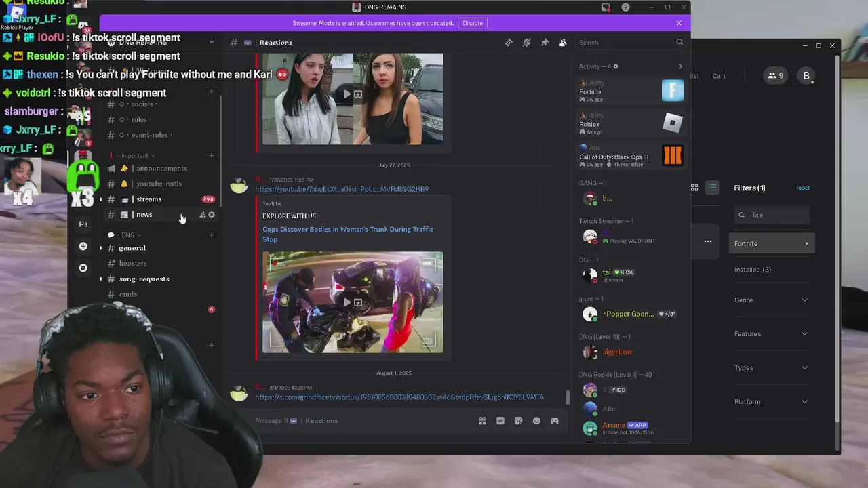Open Arcane APP bot profile
Screen dimensions: 868x488
(631, 428)
